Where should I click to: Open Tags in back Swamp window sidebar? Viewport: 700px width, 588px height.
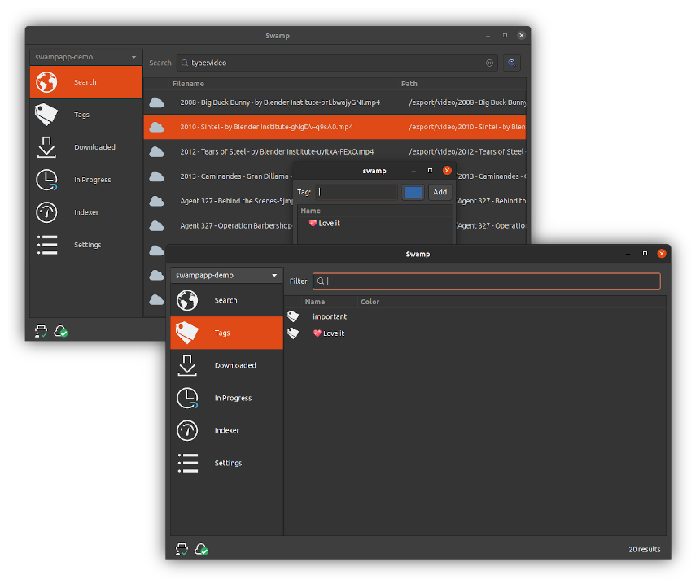pos(85,115)
